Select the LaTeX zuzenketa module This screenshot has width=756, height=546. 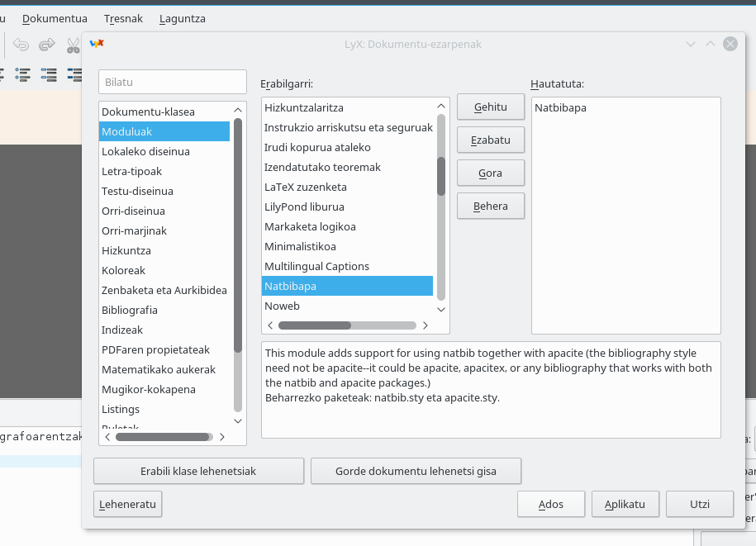point(347,187)
